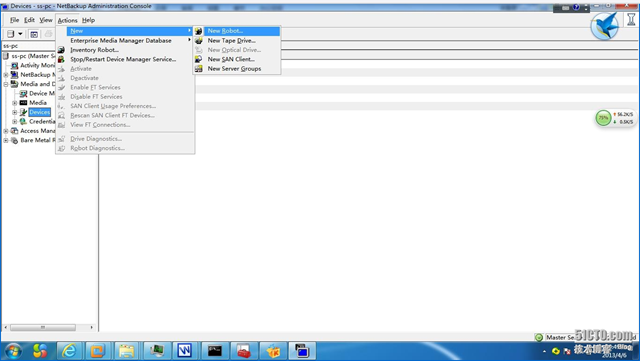Click the ss-pc Master Server icon
The image size is (640, 361).
pos(6,56)
